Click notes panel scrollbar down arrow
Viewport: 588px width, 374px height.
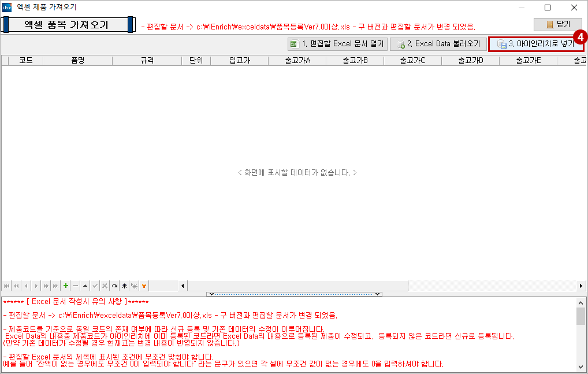(580, 367)
